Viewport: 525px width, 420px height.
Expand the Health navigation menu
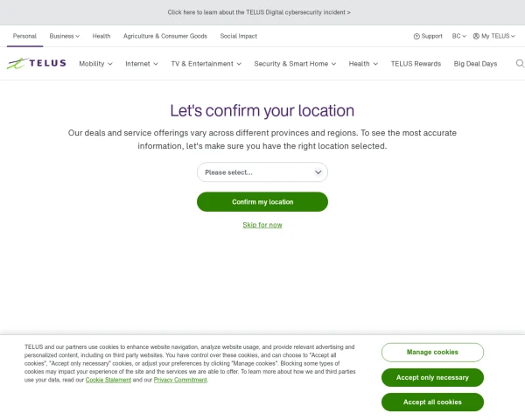[363, 64]
